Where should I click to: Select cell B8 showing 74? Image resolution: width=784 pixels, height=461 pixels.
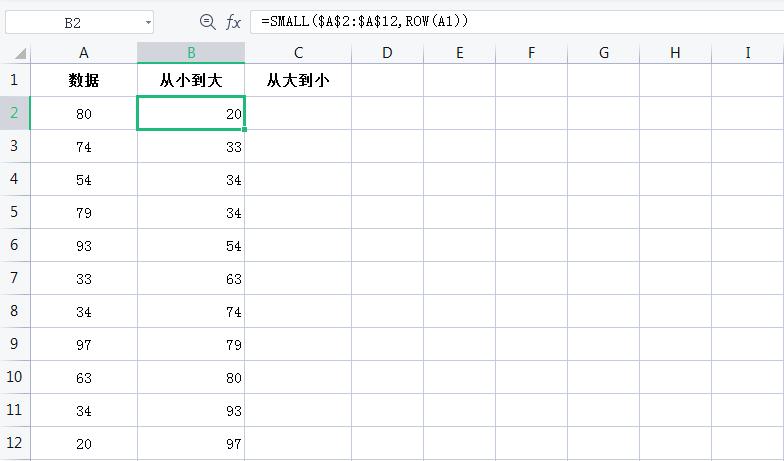[x=191, y=311]
